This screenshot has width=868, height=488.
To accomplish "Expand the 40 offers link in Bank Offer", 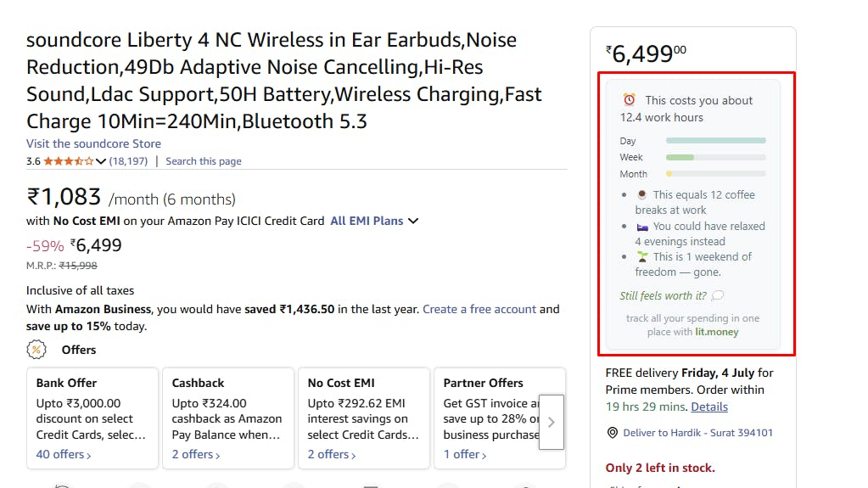I will [64, 455].
